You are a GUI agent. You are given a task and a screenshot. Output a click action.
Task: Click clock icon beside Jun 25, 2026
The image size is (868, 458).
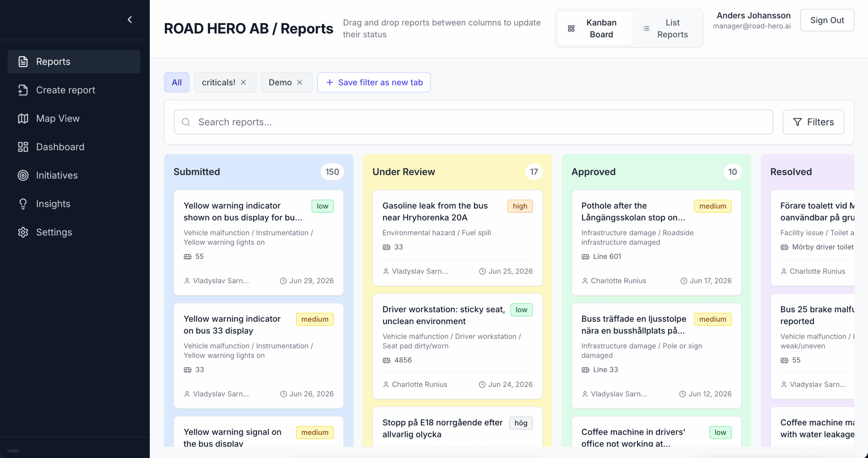(x=482, y=271)
